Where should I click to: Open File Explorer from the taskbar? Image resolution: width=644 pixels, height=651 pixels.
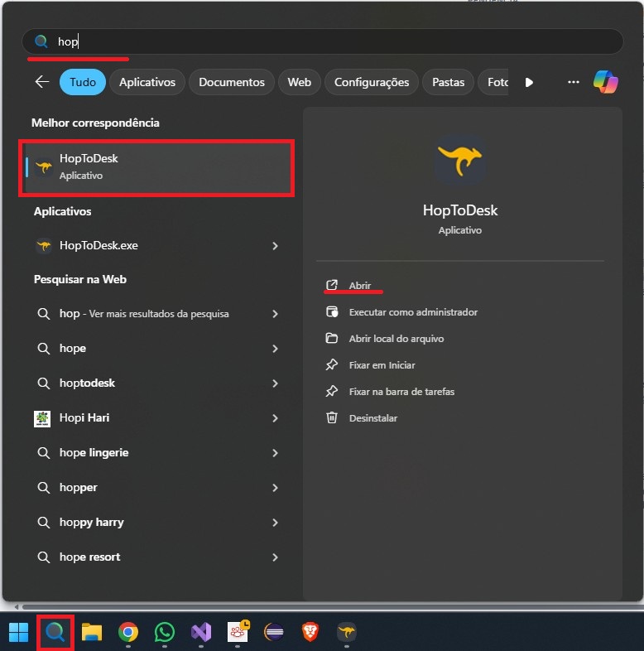coord(92,632)
